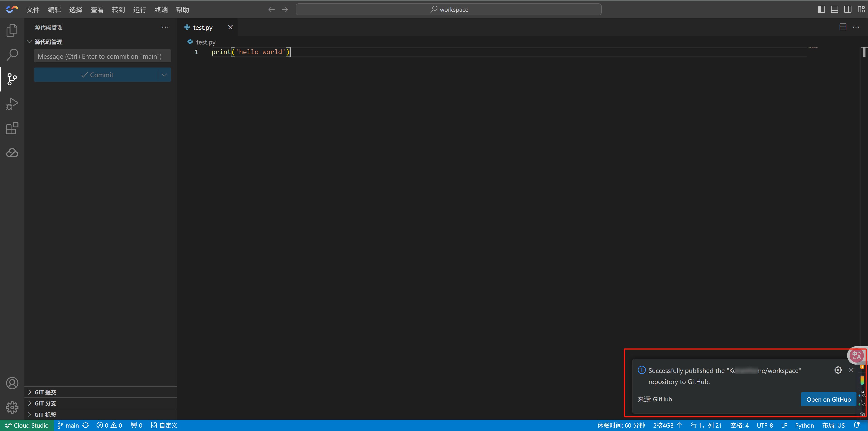
Task: Click the Open on GitHub button
Action: point(828,399)
